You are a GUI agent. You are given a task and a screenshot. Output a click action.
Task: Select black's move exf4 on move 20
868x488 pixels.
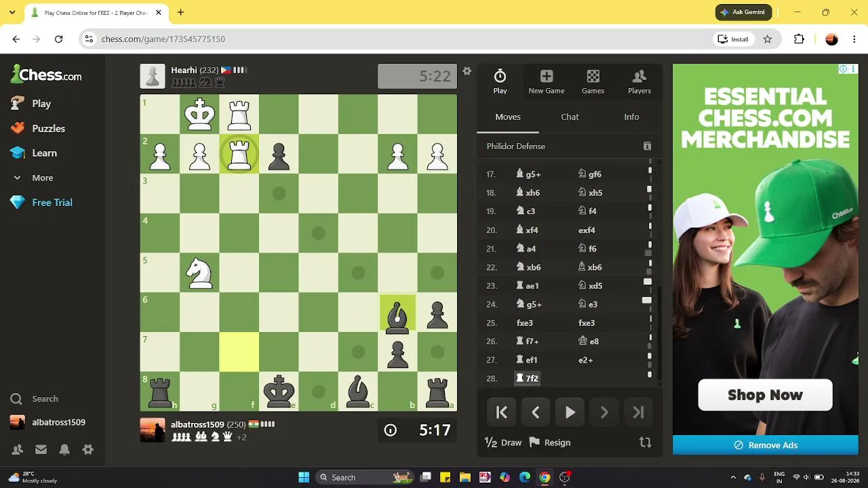click(x=587, y=230)
